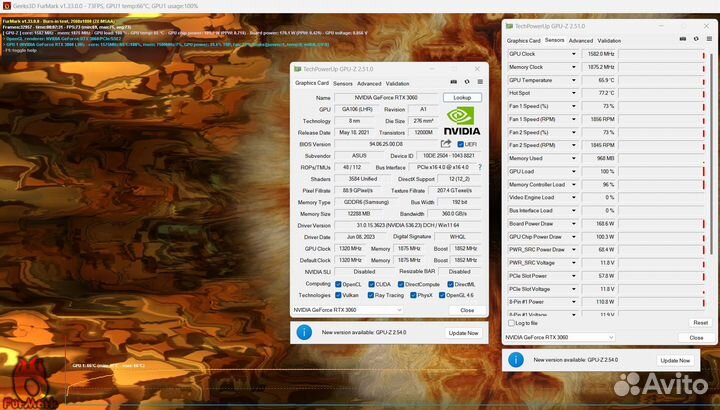The image size is (720, 410).
Task: Toggle the DirectML checkbox
Action: [450, 284]
